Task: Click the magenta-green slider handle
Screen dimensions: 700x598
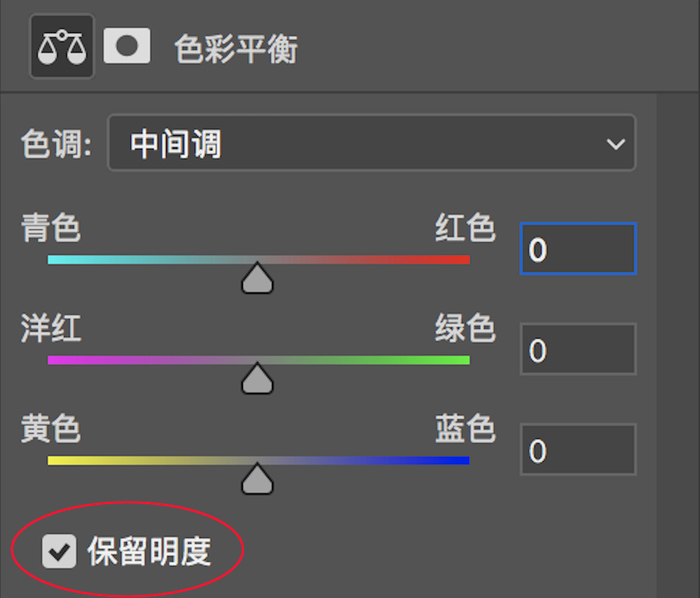Action: click(257, 378)
